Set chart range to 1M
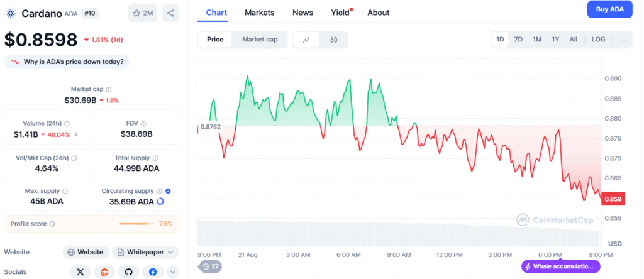 (537, 40)
